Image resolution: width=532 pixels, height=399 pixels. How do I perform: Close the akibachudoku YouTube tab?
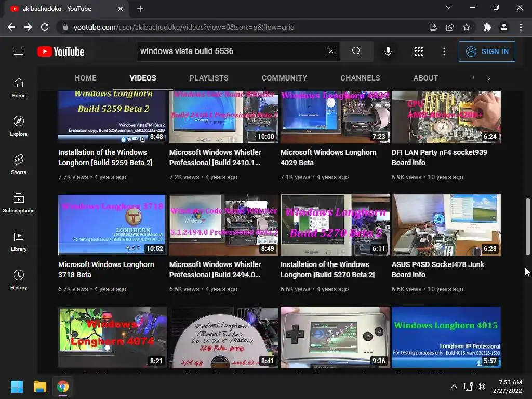coord(120,9)
